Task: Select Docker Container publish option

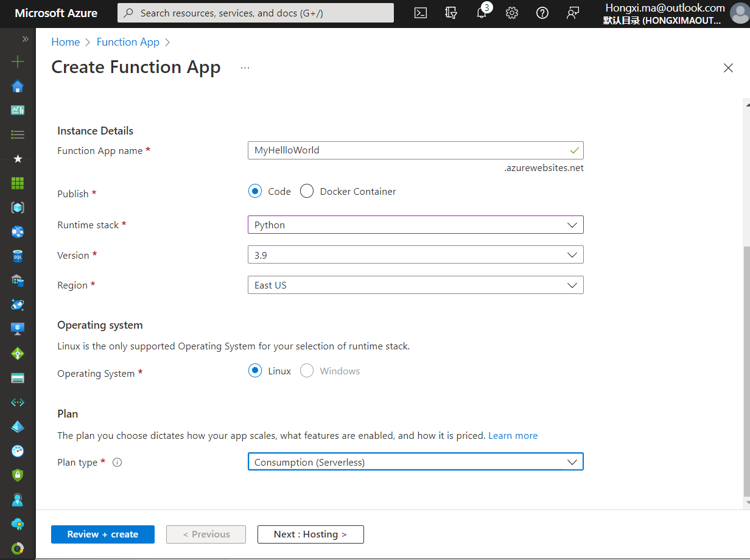Action: (307, 191)
